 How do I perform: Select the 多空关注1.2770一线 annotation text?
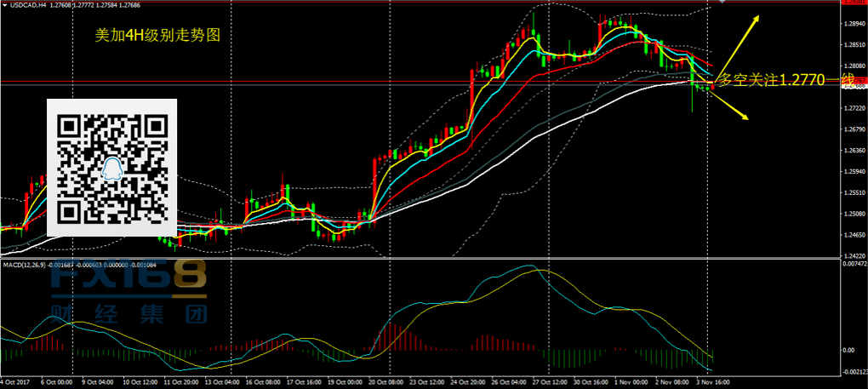[x=785, y=80]
